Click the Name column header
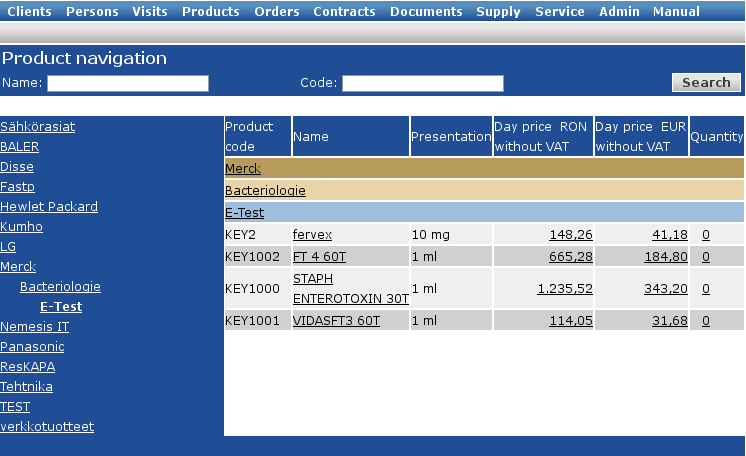746x456 pixels. tap(351, 136)
